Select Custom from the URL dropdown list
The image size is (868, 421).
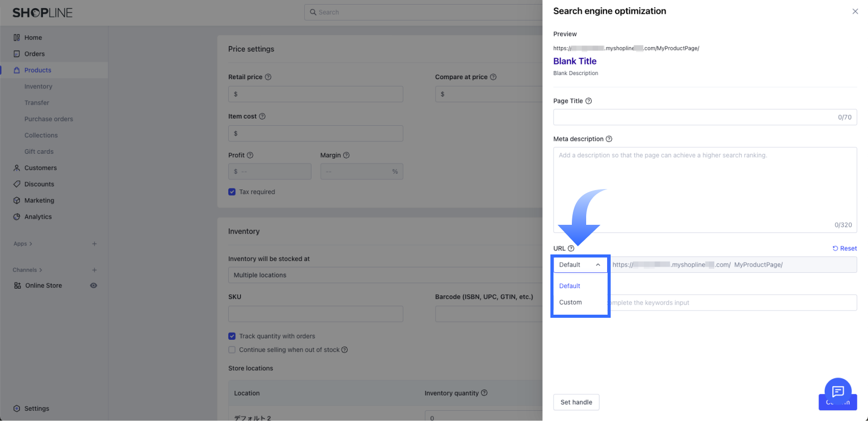570,302
